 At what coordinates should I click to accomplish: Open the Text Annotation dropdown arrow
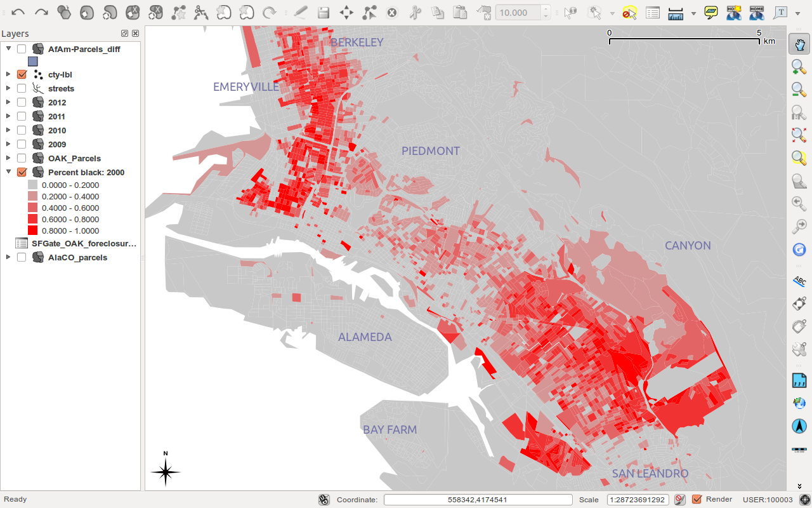(x=797, y=13)
